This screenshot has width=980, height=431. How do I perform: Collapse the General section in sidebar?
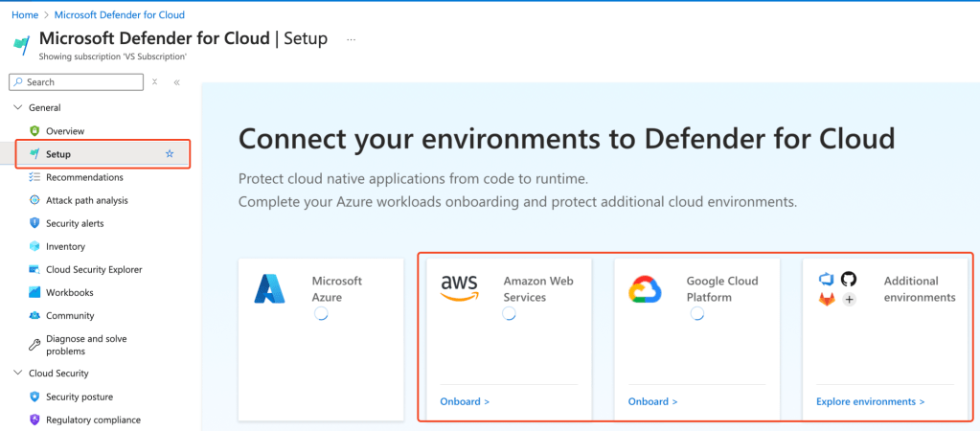click(x=16, y=108)
